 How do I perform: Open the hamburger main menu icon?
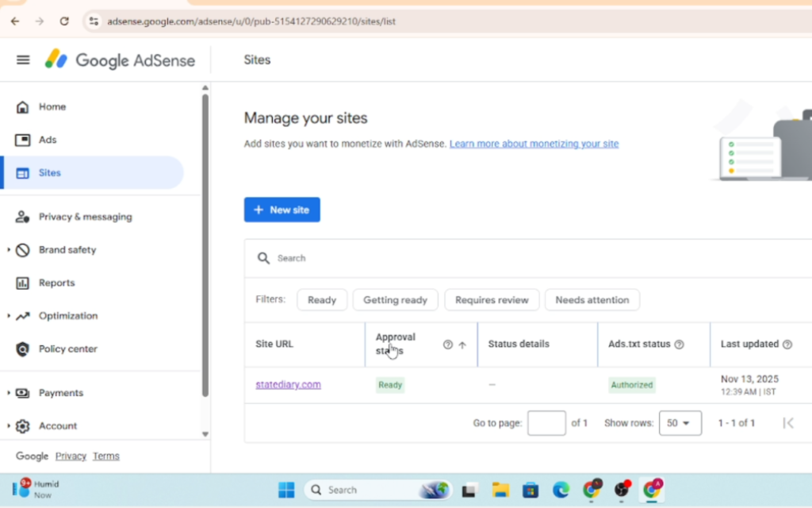point(23,60)
